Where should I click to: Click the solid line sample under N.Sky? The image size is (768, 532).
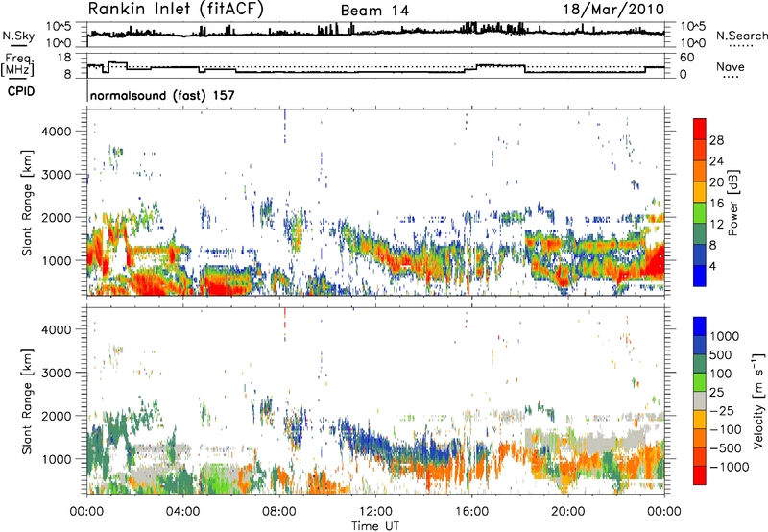pos(18,45)
